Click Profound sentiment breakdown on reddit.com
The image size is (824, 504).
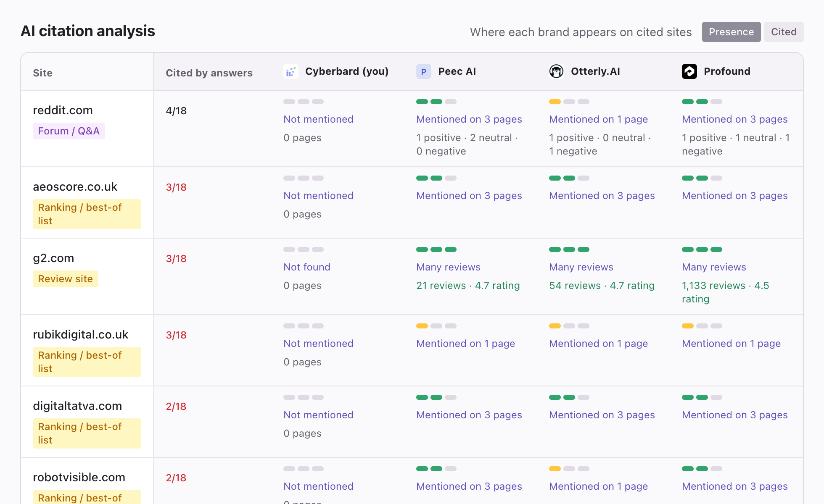pos(736,144)
